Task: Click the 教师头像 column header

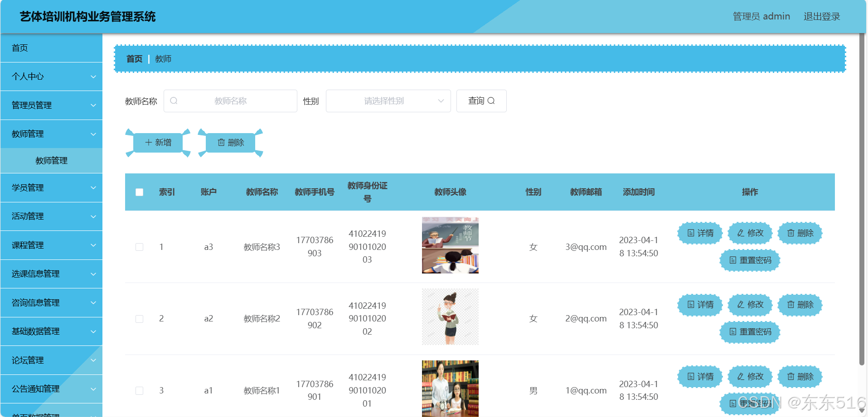Action: [450, 192]
